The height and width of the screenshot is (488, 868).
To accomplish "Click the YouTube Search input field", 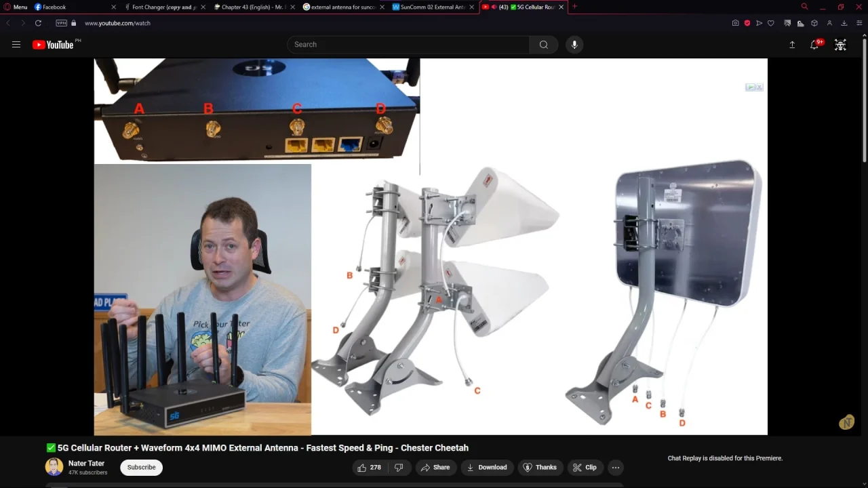I will pyautogui.click(x=408, y=45).
